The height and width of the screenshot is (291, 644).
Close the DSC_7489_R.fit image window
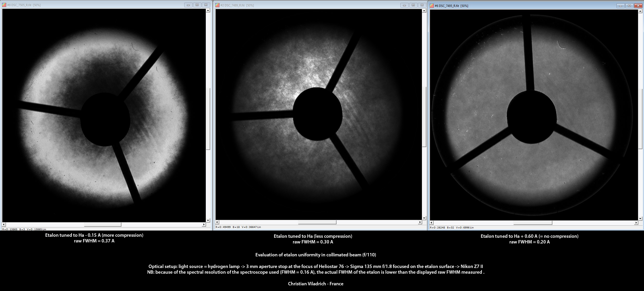(x=422, y=5)
